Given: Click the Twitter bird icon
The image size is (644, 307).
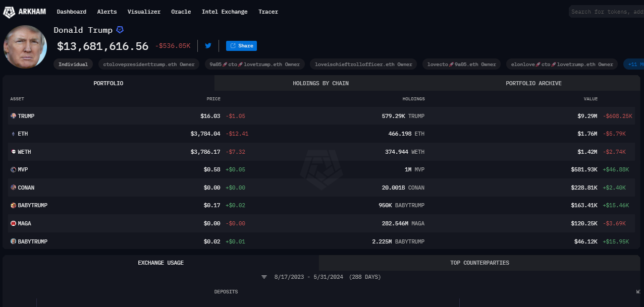Looking at the screenshot, I should coord(208,45).
